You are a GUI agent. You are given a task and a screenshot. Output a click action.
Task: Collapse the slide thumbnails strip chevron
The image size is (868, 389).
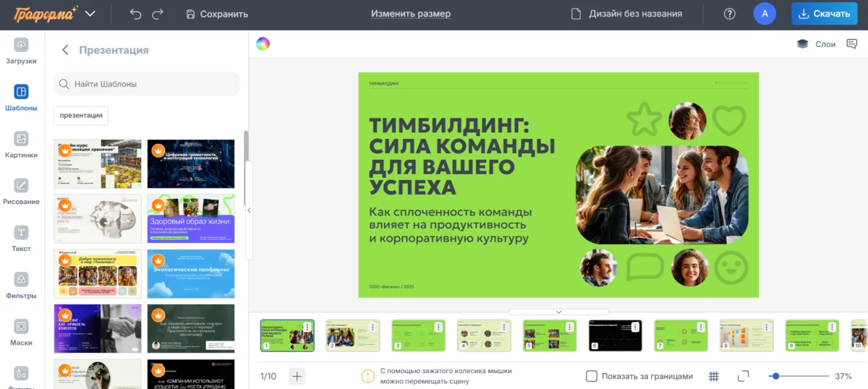558,312
